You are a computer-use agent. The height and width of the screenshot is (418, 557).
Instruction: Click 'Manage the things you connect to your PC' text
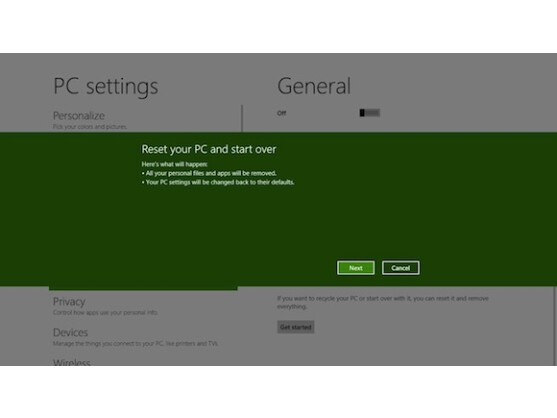tap(135, 343)
